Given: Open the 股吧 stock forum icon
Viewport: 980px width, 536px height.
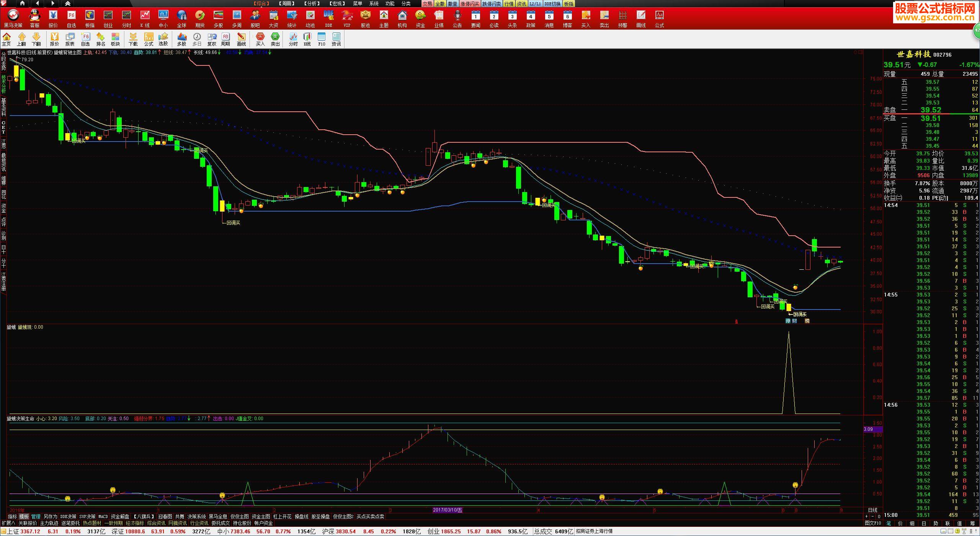Looking at the screenshot, I should [255, 18].
